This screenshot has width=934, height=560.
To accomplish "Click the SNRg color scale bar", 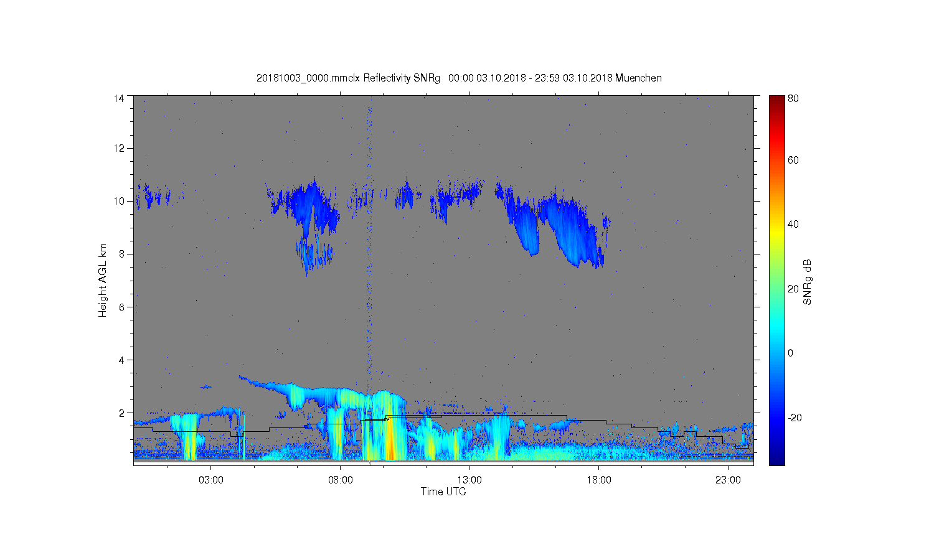I will click(x=776, y=280).
